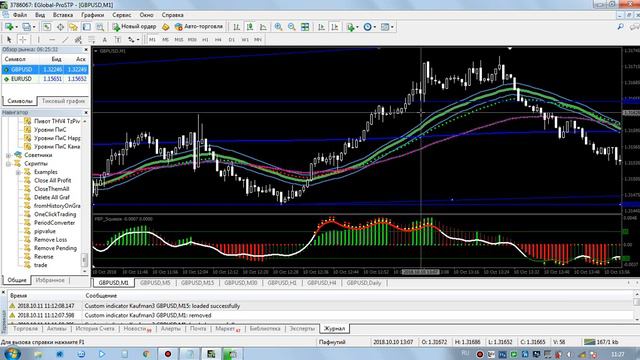The height and width of the screenshot is (360, 640).
Task: Close the Navigator panel
Action: pos(86,112)
